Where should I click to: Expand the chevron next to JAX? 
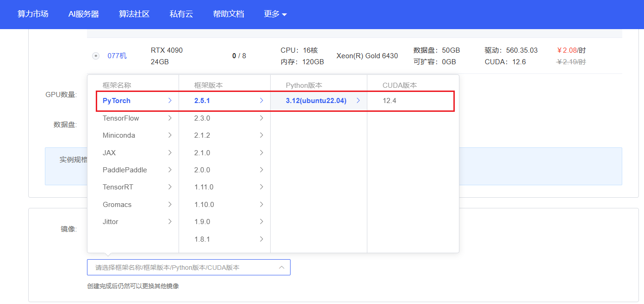(170, 153)
